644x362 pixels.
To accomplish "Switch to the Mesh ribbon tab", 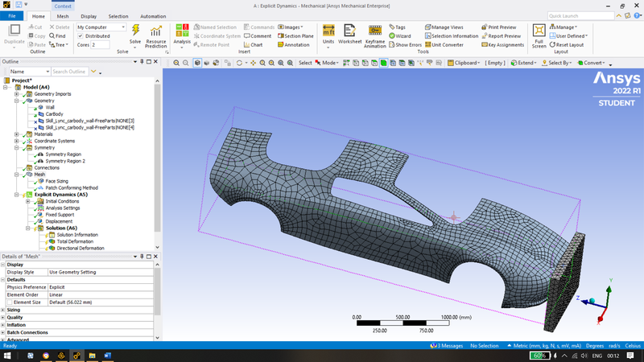I will pyautogui.click(x=63, y=16).
